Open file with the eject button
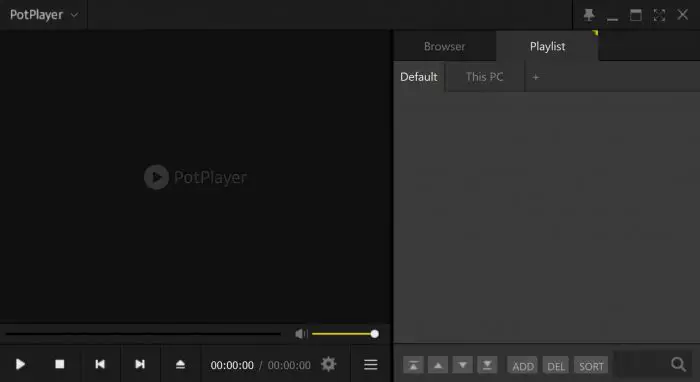The height and width of the screenshot is (382, 700). [180, 364]
